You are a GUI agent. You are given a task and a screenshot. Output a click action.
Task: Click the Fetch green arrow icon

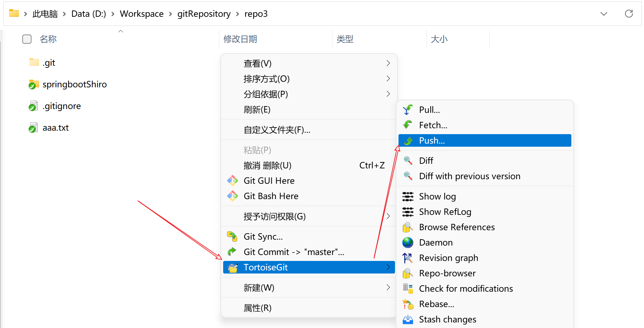tap(408, 125)
